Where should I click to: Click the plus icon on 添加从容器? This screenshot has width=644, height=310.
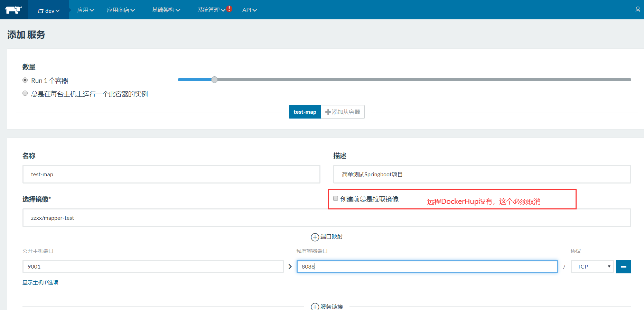click(328, 112)
